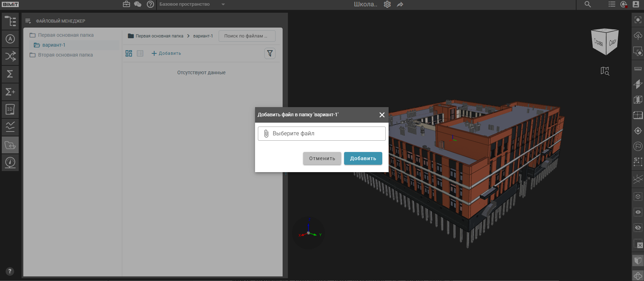Click the 'вариант-1' breadcrumb item

203,36
